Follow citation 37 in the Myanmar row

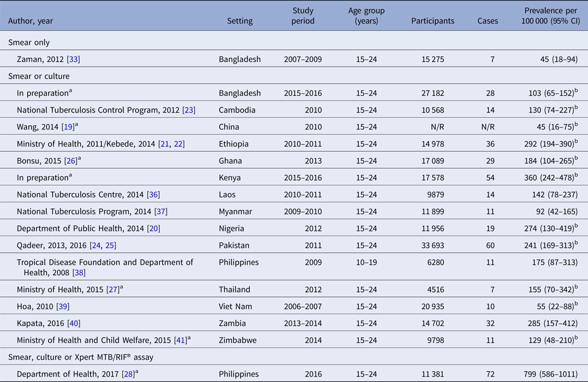pos(160,211)
